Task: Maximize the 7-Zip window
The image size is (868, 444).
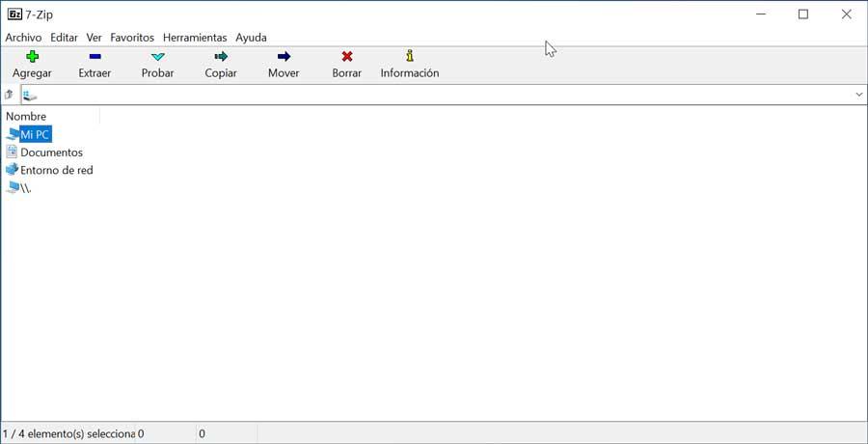Action: click(803, 14)
